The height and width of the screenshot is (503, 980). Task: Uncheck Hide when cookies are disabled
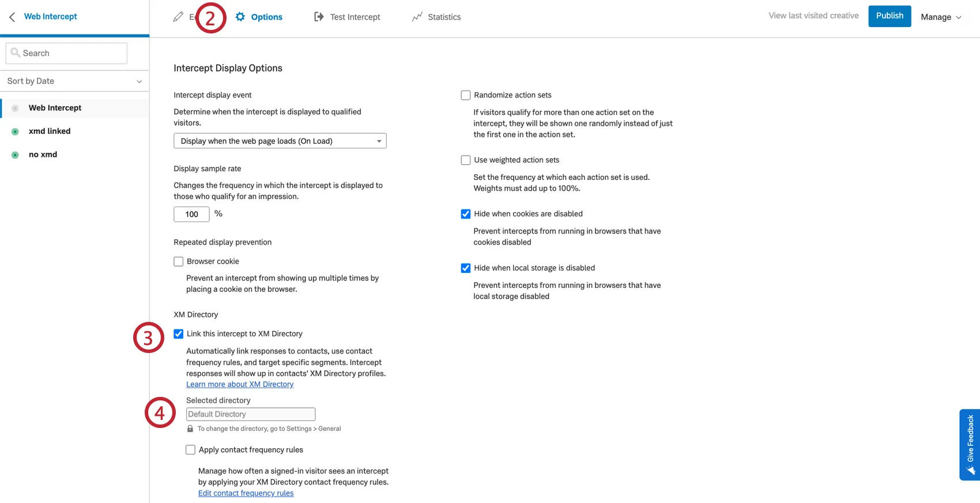[465, 213]
